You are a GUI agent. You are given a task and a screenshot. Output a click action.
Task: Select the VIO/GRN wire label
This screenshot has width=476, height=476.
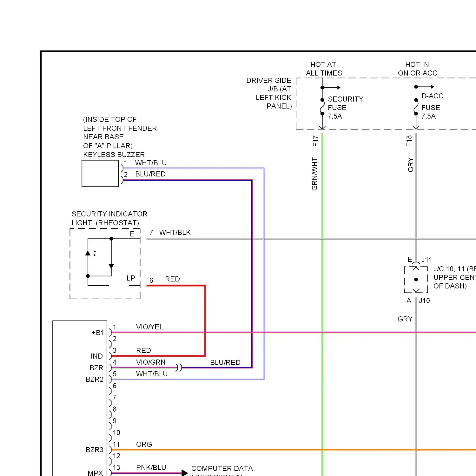pyautogui.click(x=151, y=362)
